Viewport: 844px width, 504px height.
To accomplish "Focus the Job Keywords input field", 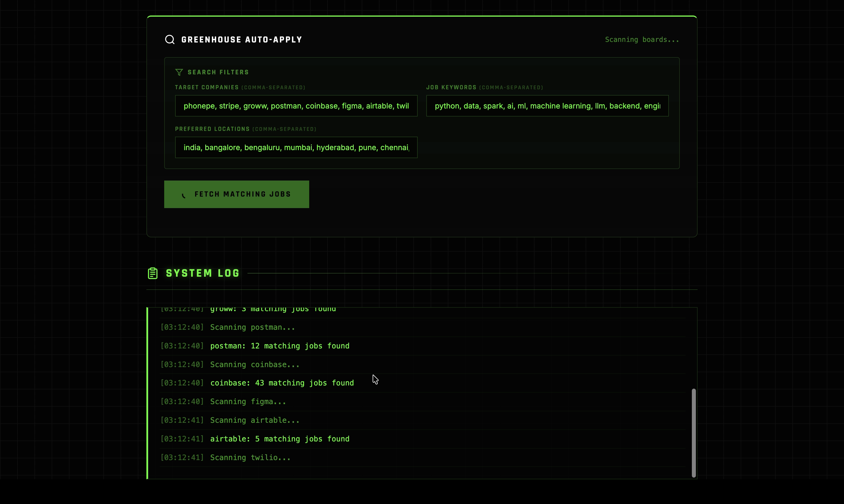I will point(547,106).
